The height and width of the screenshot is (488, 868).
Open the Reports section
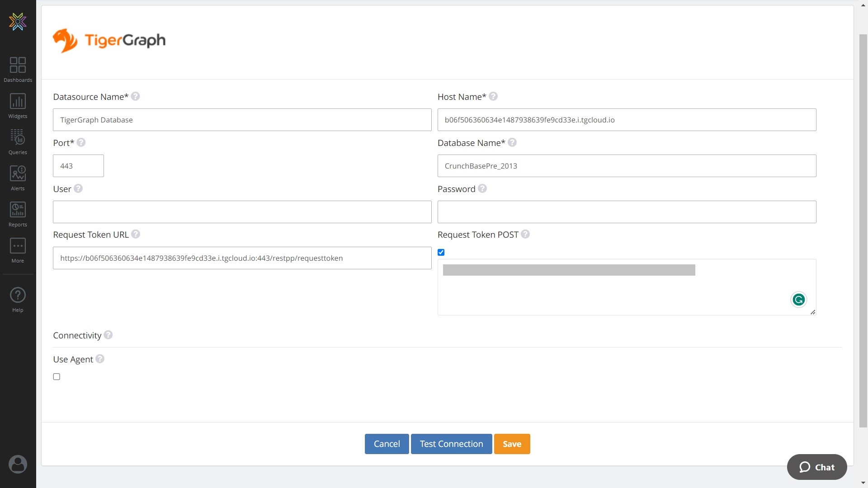(x=18, y=213)
